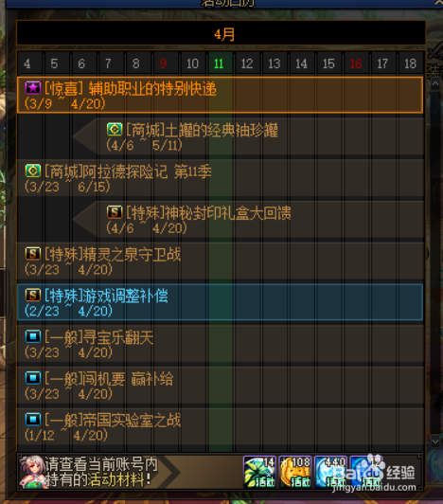Click the purple star icon of 惊喜 event
443x504 pixels.
(x=33, y=88)
